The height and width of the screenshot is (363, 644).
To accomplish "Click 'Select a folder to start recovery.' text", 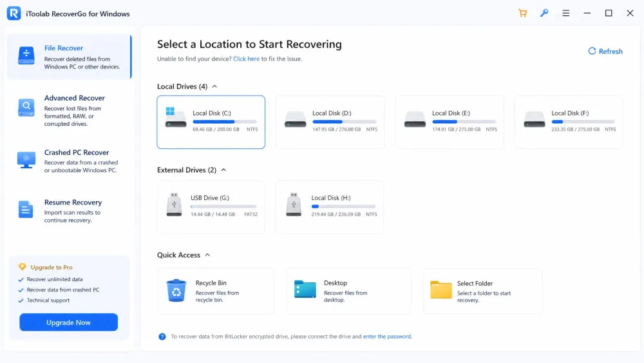I will tap(484, 297).
